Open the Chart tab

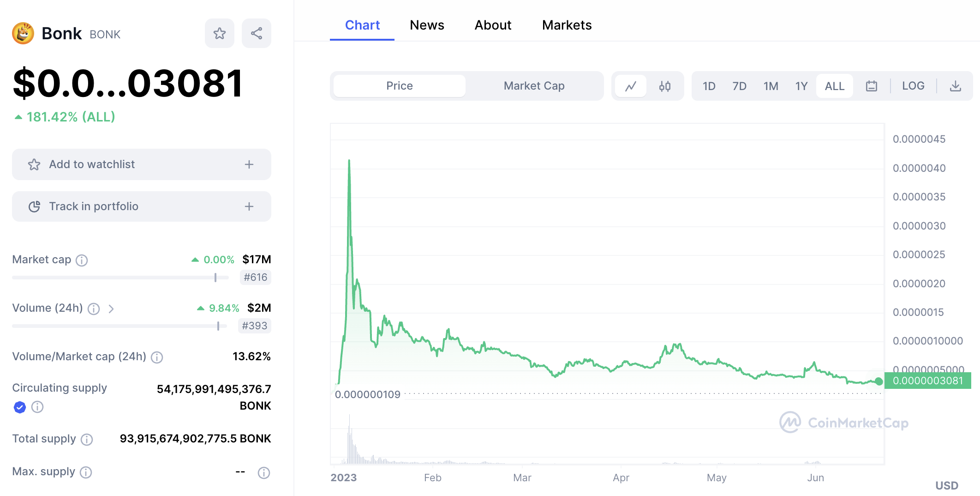click(x=362, y=25)
